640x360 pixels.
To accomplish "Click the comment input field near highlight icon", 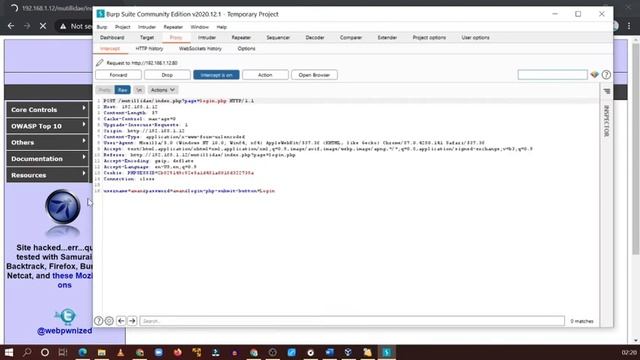I will coord(553,75).
